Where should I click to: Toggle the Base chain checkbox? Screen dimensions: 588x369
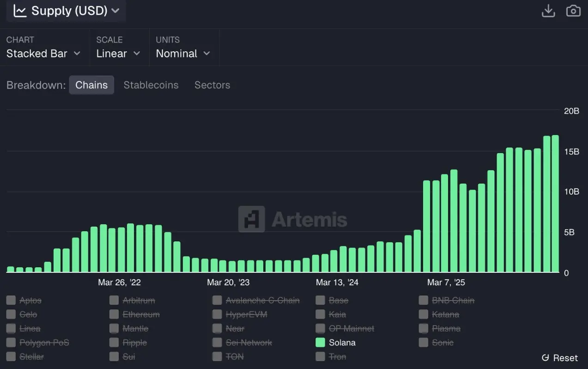pos(320,301)
